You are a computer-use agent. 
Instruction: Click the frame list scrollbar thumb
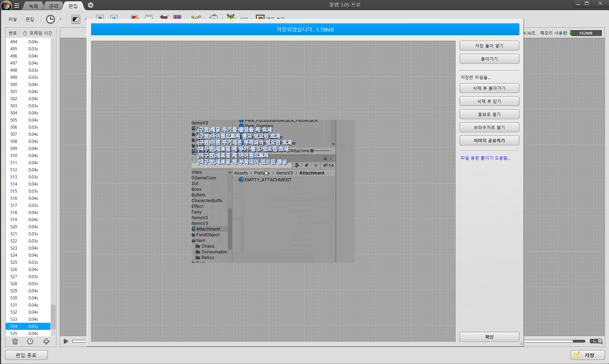(x=53, y=317)
